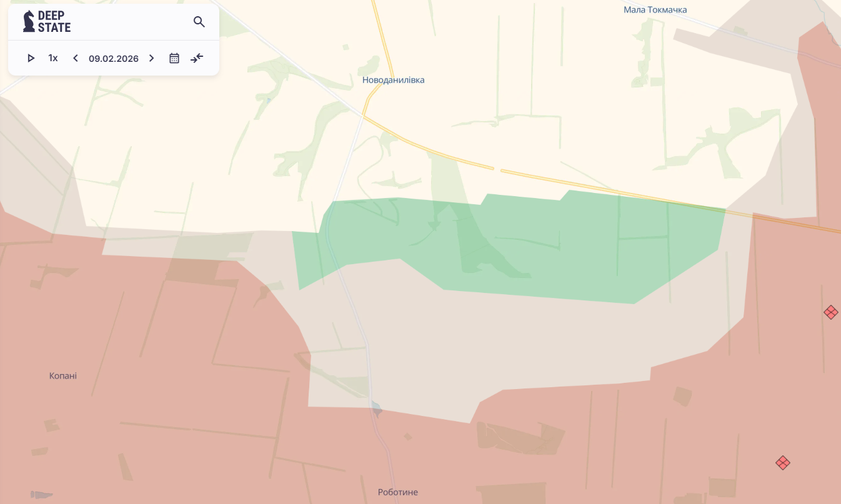Screen dimensions: 841x504
Task: Advance to the next date
Action: click(151, 58)
